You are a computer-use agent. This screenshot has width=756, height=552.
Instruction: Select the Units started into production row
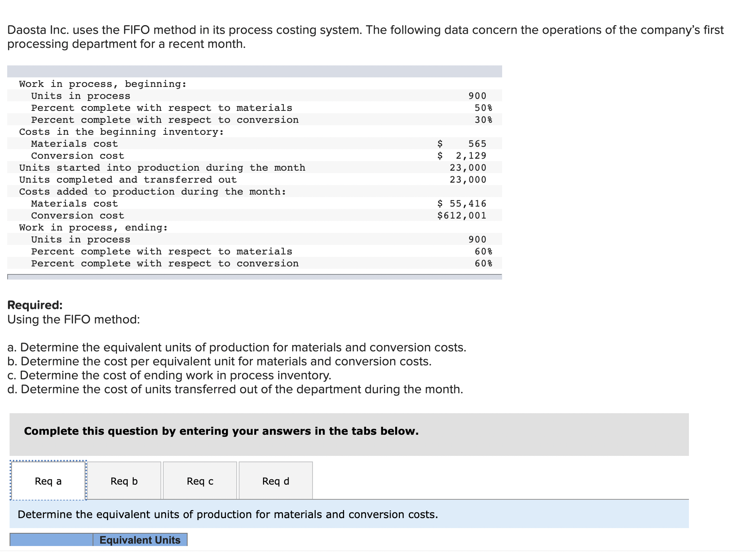[162, 168]
